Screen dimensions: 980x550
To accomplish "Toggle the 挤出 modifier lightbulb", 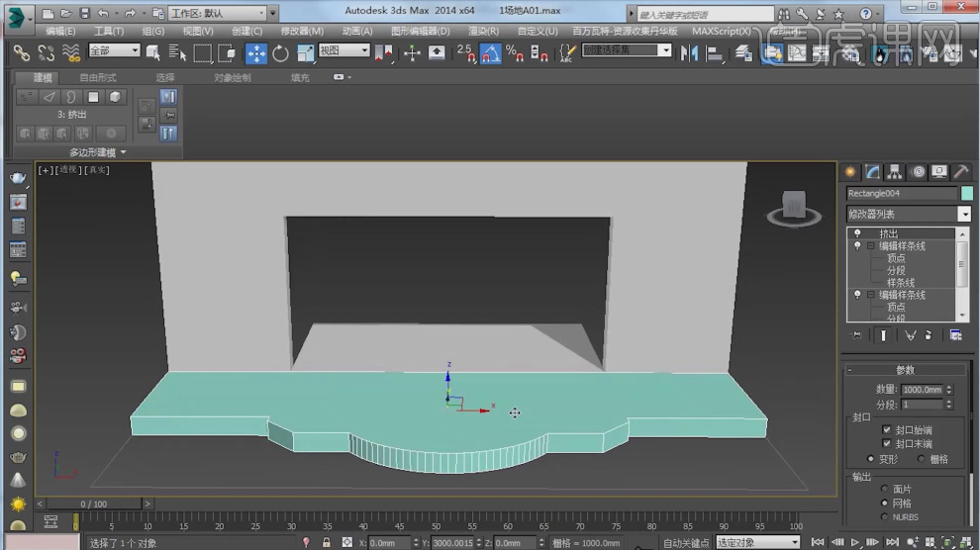I will pos(857,233).
